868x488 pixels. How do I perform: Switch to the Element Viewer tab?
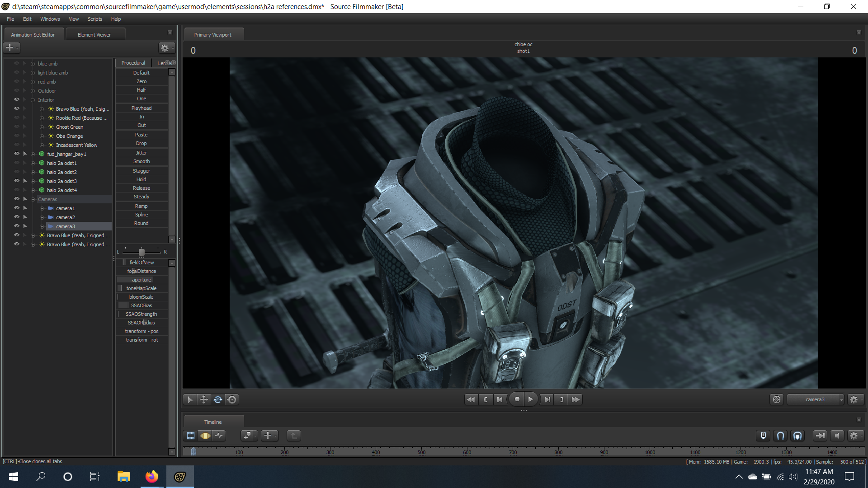[94, 35]
